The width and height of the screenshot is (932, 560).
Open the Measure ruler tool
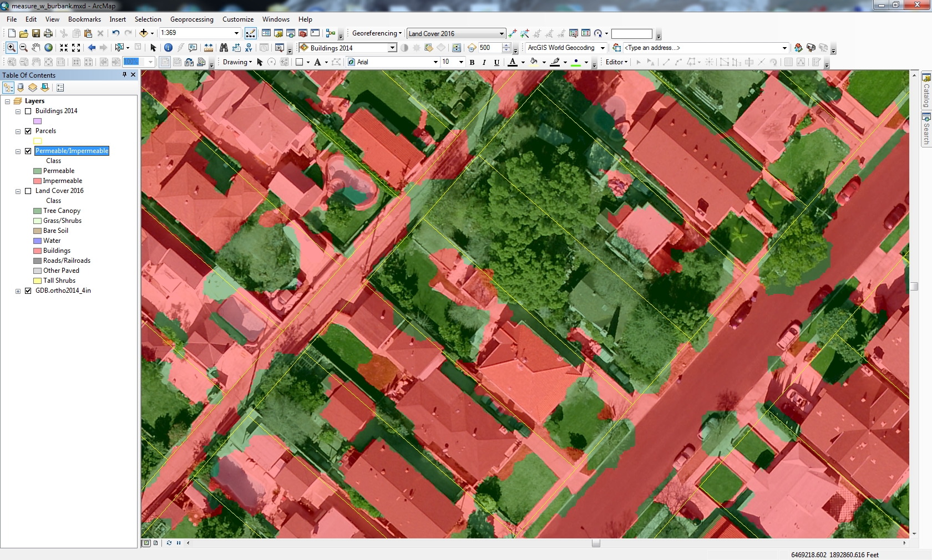click(209, 48)
